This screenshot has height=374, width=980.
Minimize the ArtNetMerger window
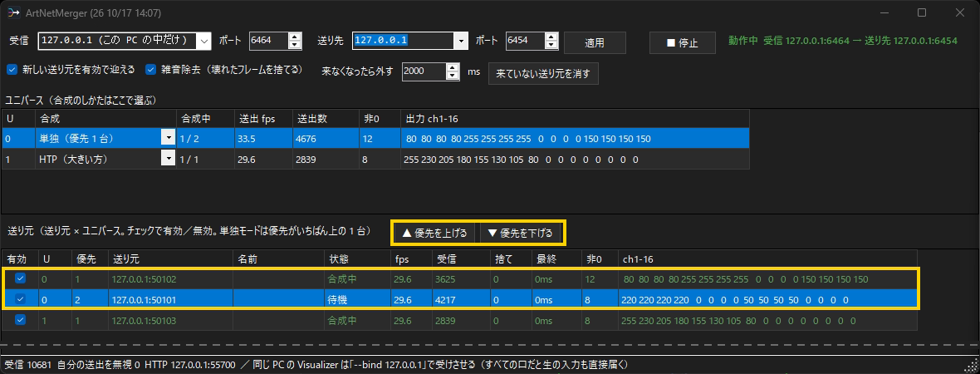point(885,12)
